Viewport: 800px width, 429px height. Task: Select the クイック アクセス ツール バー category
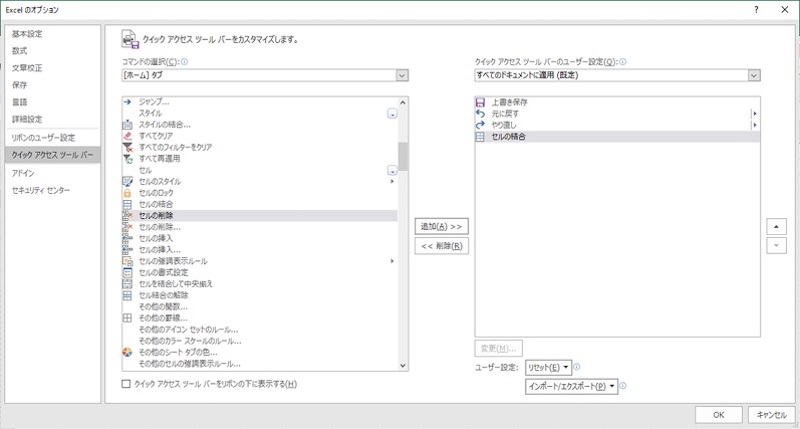53,155
